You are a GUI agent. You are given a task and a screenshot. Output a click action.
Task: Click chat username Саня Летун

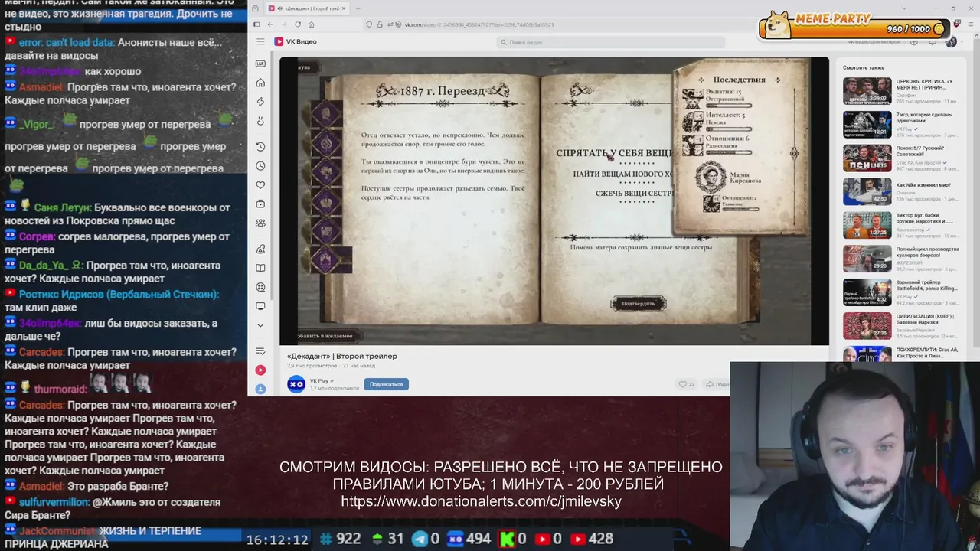click(x=63, y=207)
